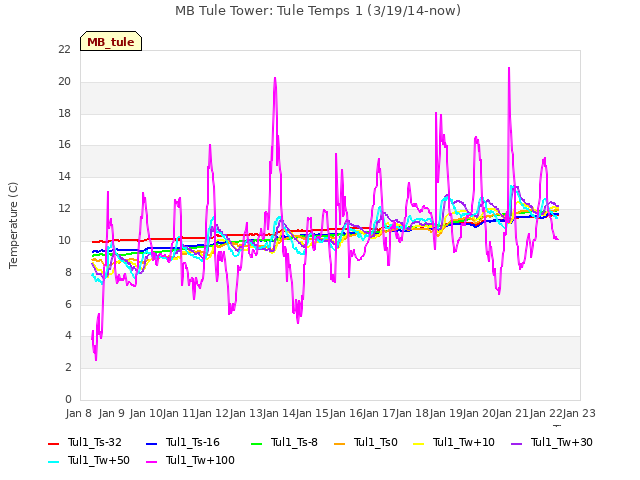Click the 20 y-axis tick label
The width and height of the screenshot is (640, 480).
(x=64, y=82)
